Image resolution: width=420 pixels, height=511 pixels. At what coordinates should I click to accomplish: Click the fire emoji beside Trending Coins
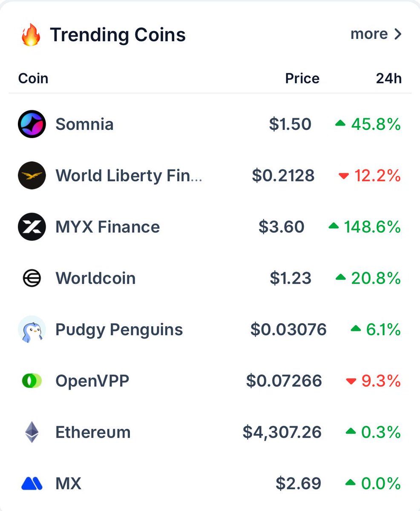coord(31,35)
